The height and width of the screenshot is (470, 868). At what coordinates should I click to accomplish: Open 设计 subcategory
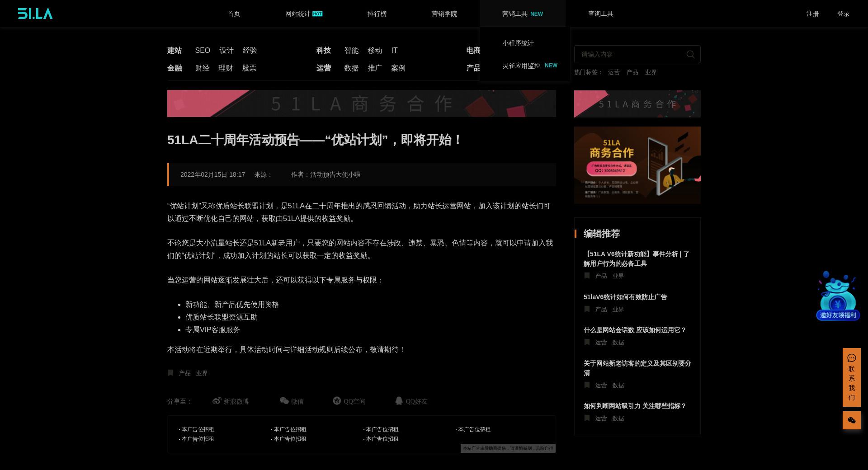(226, 50)
